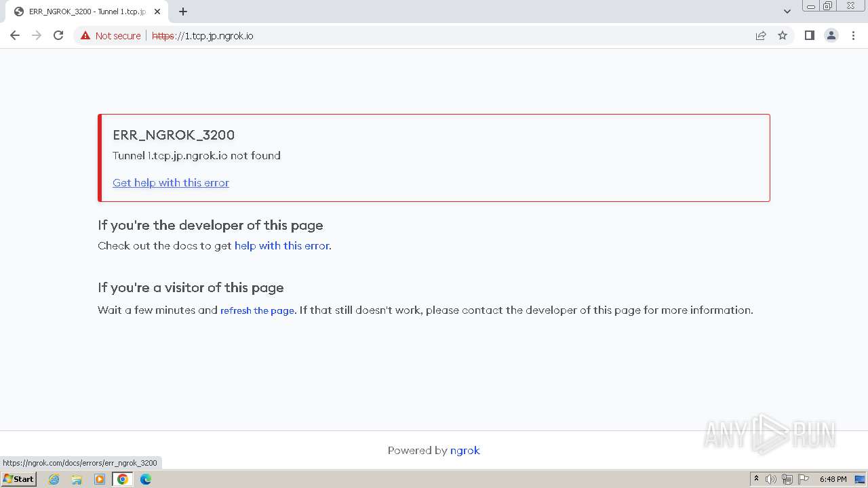Expand the tab search chevron
Image resolution: width=868 pixels, height=488 pixels.
(787, 12)
